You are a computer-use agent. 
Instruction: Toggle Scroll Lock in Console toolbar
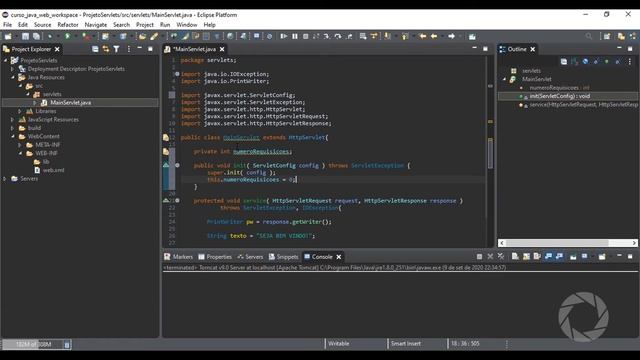tap(526, 257)
